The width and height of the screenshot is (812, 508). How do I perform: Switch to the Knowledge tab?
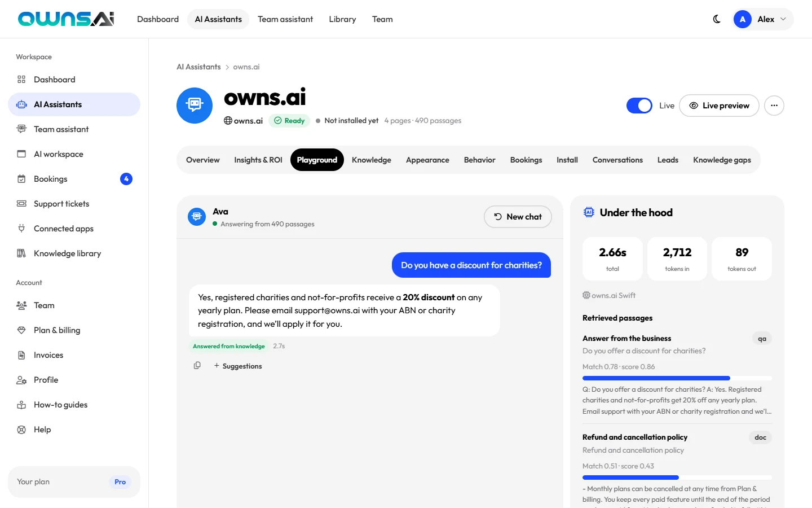pos(372,160)
